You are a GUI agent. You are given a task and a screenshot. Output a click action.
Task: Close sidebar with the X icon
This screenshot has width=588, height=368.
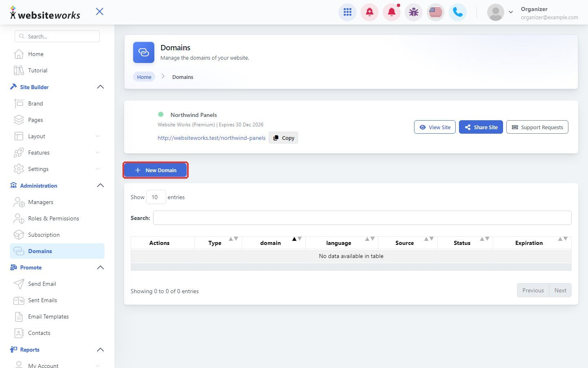pos(100,11)
